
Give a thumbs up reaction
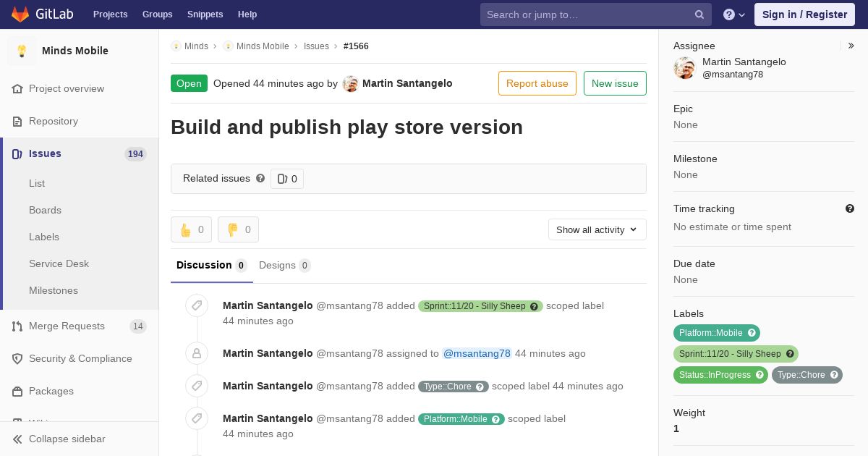coord(191,229)
